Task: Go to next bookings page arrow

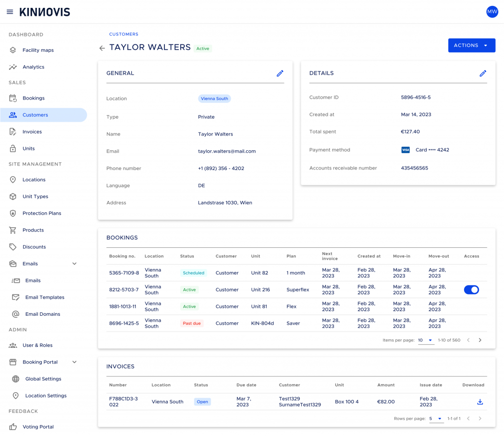Action: (x=480, y=340)
